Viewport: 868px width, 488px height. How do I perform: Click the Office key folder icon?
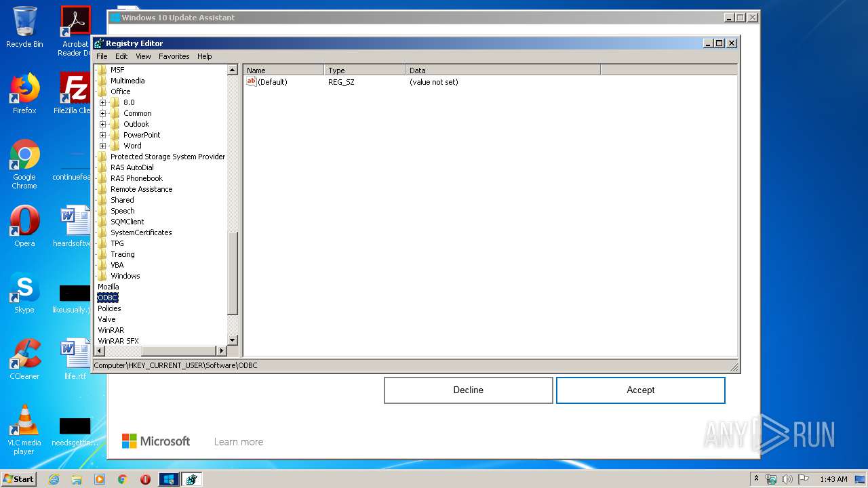coord(102,91)
